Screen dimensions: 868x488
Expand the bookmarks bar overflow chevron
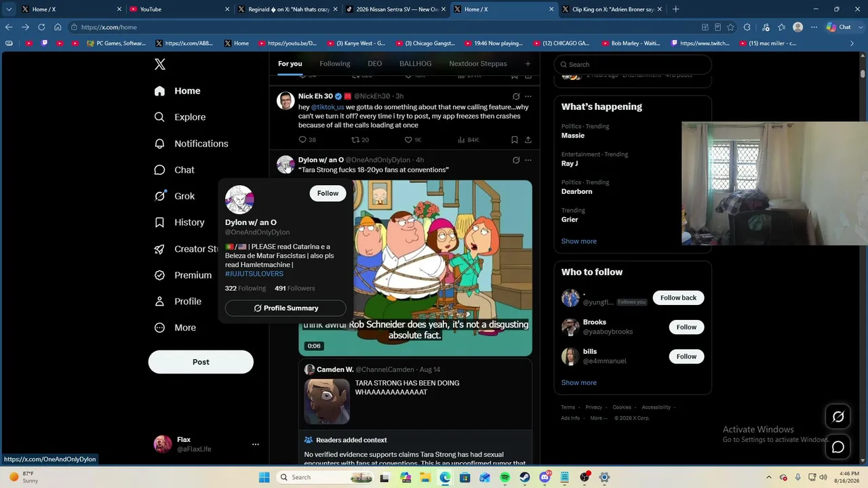[x=852, y=43]
